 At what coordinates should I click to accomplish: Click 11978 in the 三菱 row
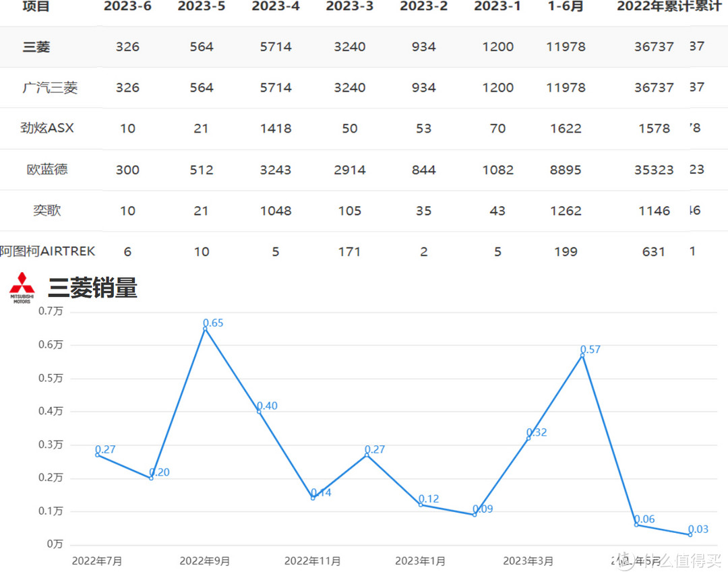(x=566, y=47)
